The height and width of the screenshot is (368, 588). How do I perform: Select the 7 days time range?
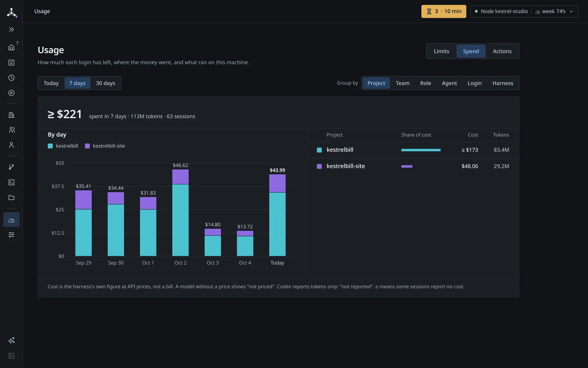[x=77, y=83]
